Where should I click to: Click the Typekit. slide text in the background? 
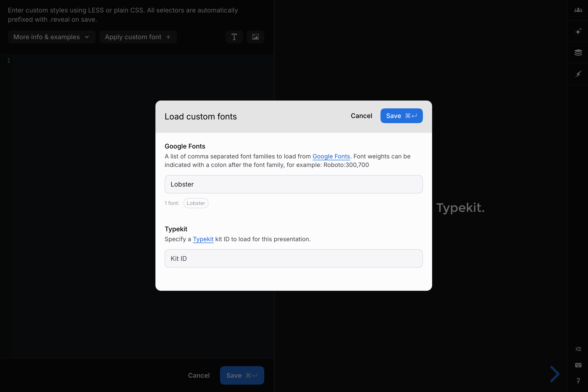tap(460, 208)
